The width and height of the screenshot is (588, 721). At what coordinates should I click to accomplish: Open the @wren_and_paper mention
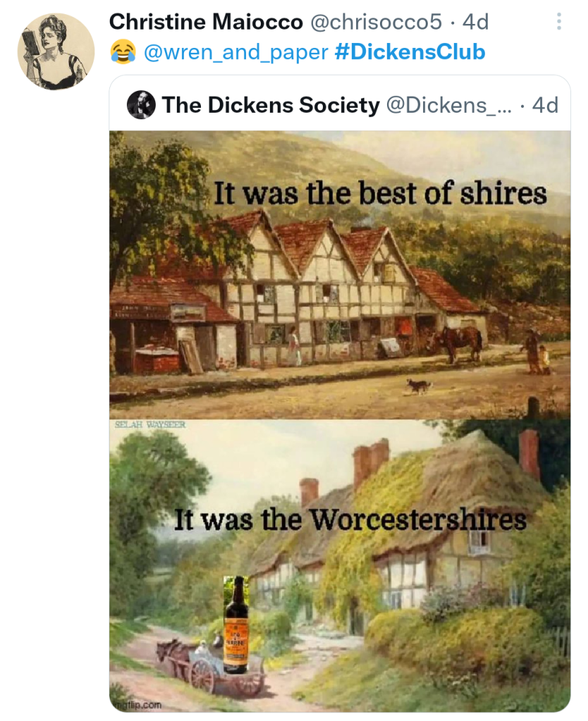coord(236,52)
